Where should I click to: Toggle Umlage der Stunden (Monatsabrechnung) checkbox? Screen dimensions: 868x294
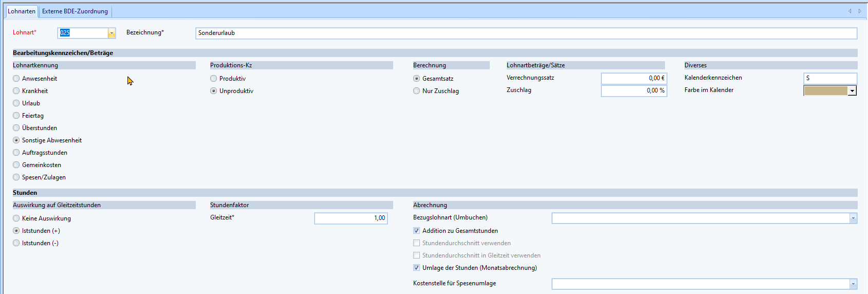tap(417, 268)
